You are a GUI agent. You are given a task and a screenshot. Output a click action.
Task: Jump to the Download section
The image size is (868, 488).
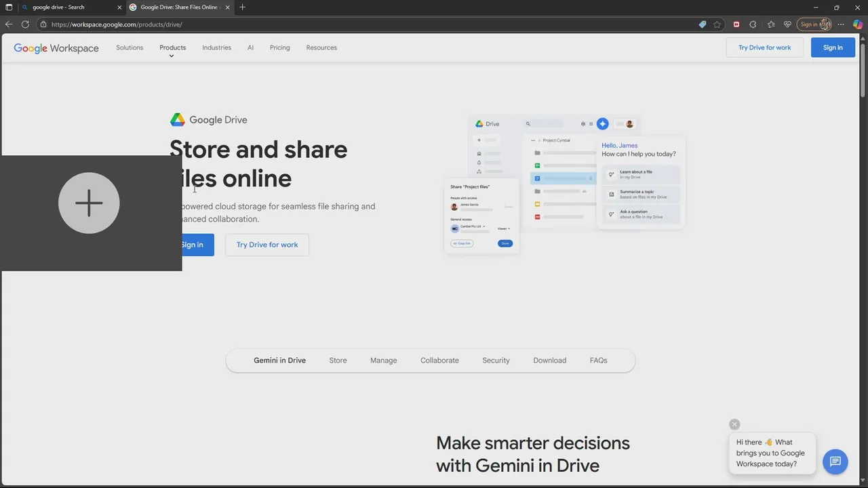[550, 361]
